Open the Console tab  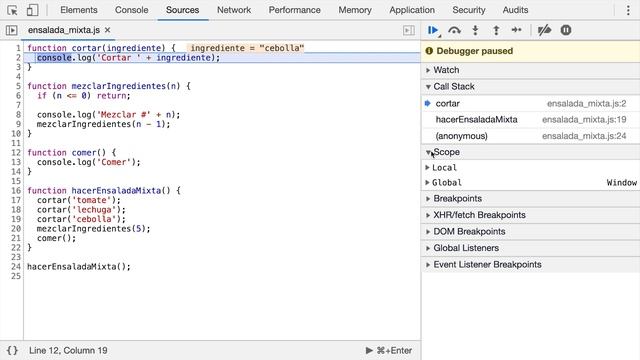[131, 10]
